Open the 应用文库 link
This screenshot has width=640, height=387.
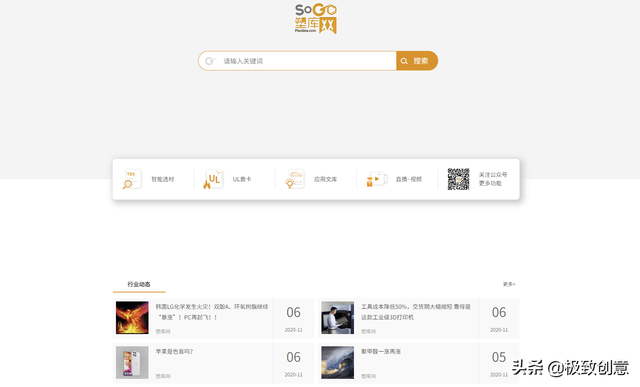(325, 179)
